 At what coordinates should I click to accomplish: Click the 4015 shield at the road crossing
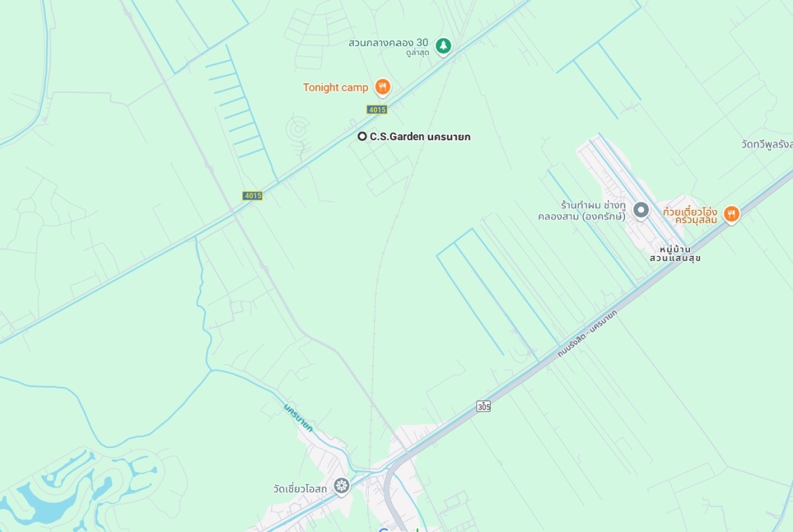point(252,196)
